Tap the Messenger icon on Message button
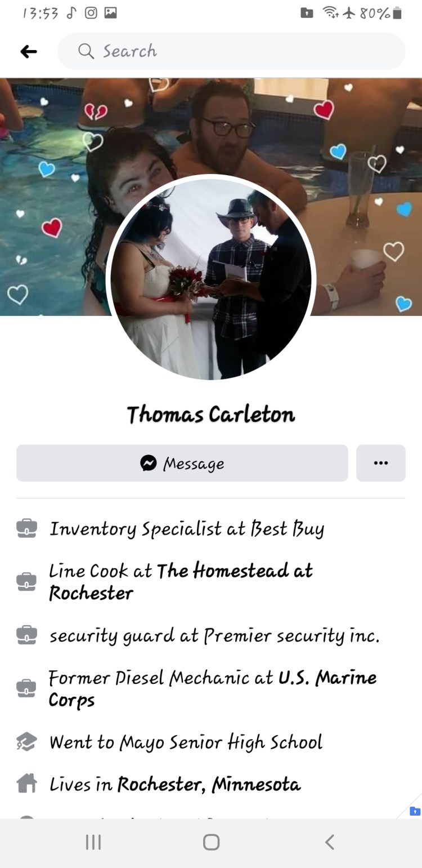 (149, 463)
